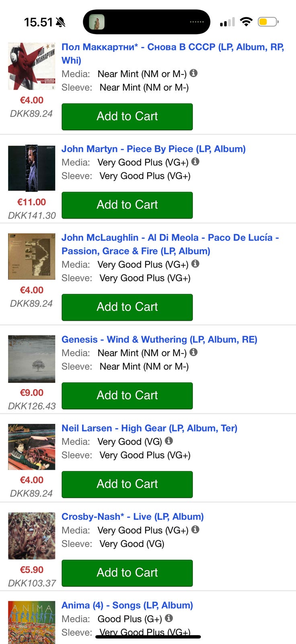Open media info icon for Passion, Grace & Fire
The height and width of the screenshot is (644, 296).
[x=195, y=264]
